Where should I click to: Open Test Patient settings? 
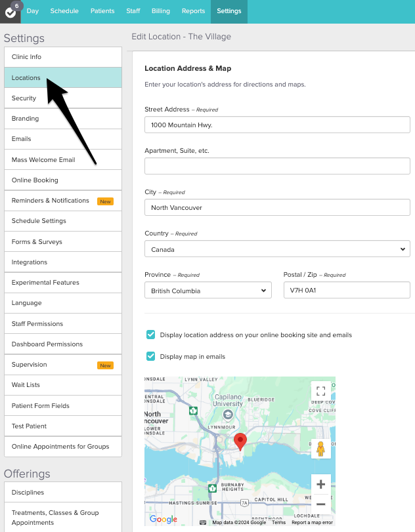coord(63,426)
